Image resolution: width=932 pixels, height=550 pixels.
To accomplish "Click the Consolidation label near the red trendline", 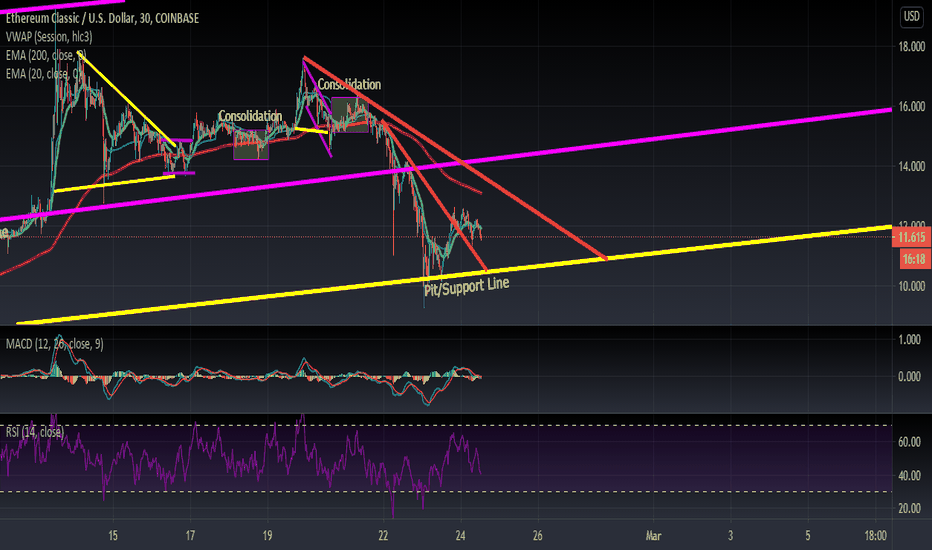I will click(x=349, y=84).
